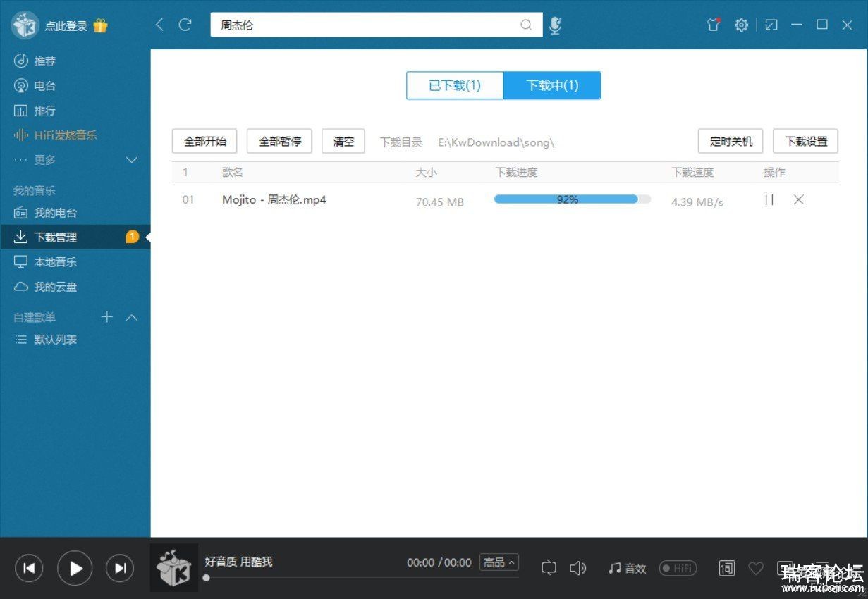This screenshot has width=868, height=599.
Task: Click the 92% download progress bar
Action: (573, 199)
